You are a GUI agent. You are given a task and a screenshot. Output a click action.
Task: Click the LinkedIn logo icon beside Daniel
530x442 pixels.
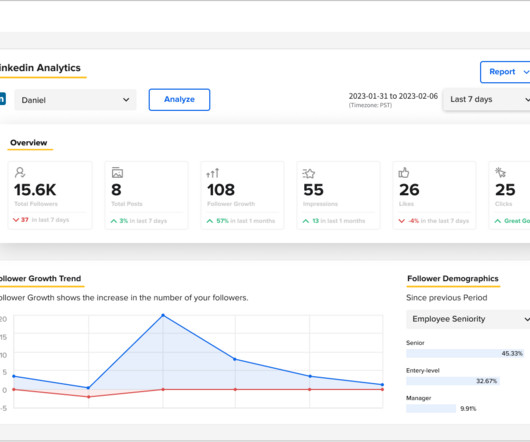click(2, 99)
